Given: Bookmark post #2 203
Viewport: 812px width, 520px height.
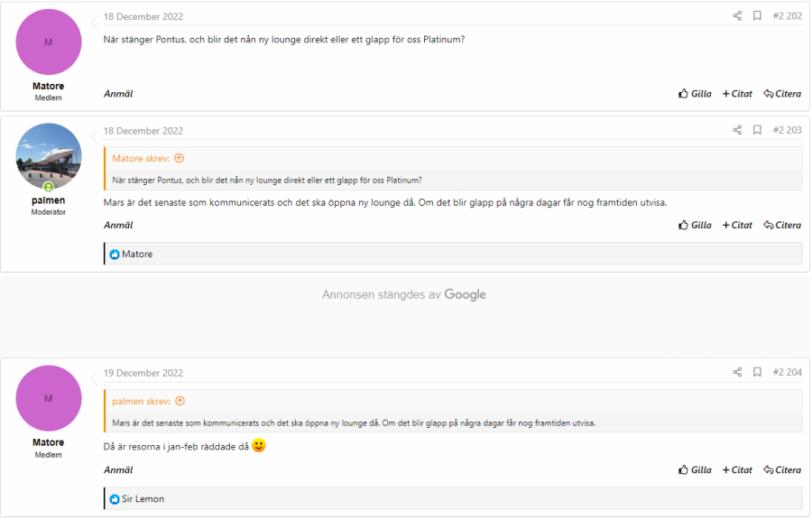Looking at the screenshot, I should click(x=758, y=130).
